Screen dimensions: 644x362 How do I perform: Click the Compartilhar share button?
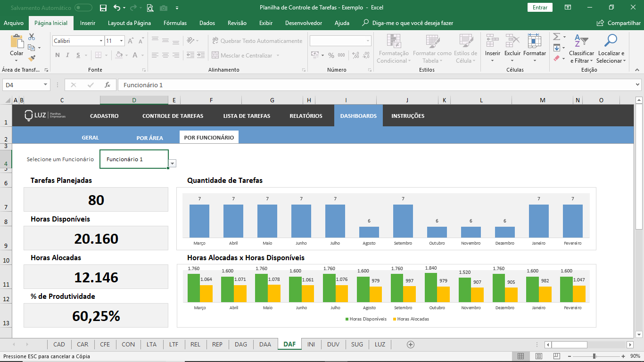click(619, 23)
